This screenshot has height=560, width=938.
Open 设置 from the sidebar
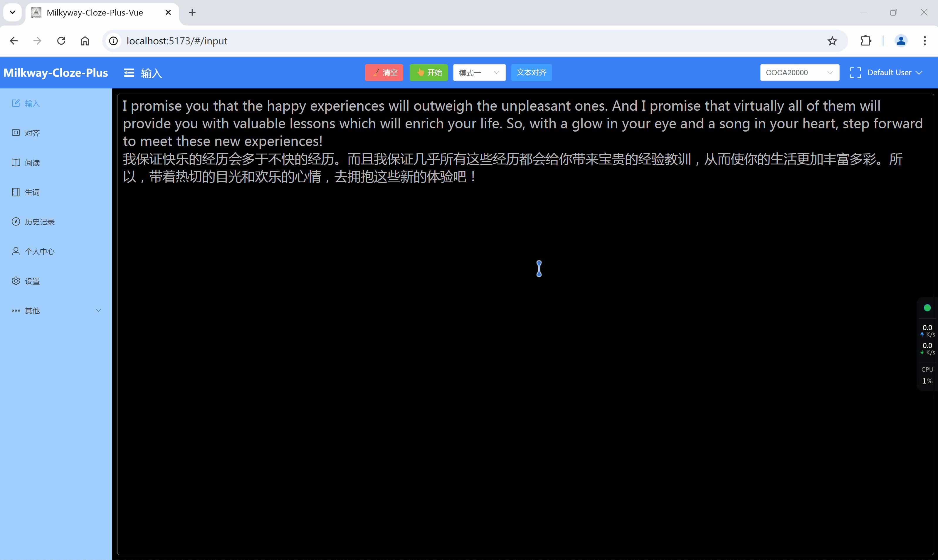56,281
